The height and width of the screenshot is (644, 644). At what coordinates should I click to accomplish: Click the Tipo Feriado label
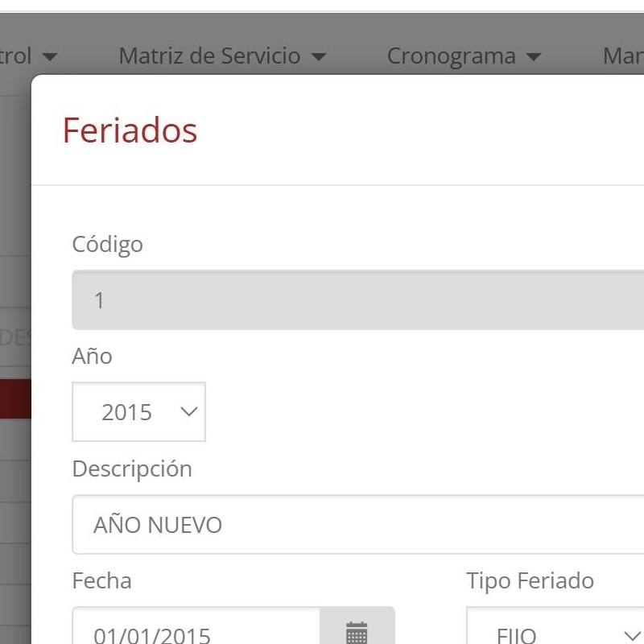point(530,580)
